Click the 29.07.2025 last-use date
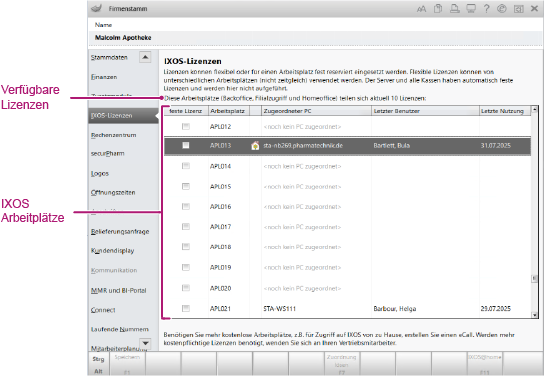This screenshot has width=545, height=376. click(x=496, y=309)
